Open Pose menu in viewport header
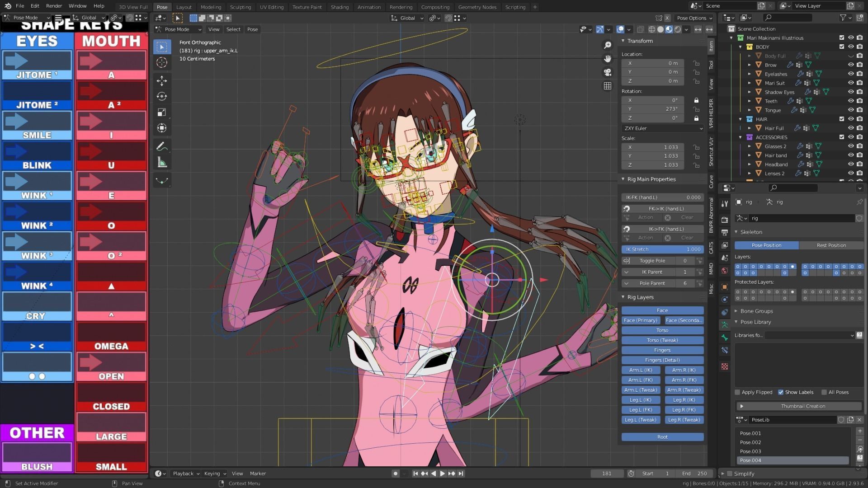 pos(252,29)
